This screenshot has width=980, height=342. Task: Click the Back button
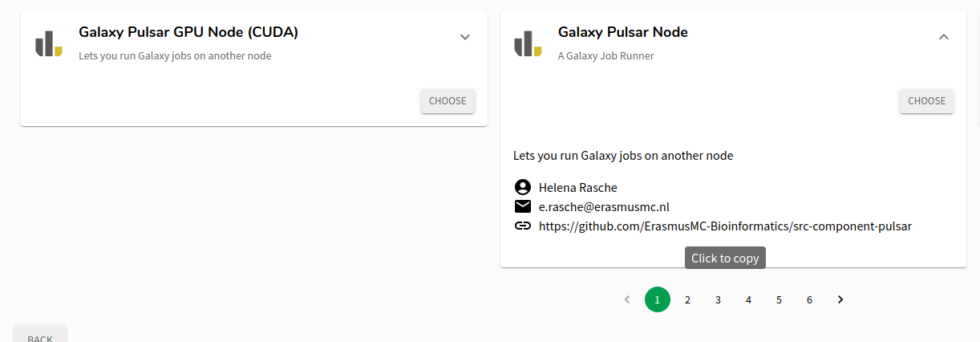[40, 335]
